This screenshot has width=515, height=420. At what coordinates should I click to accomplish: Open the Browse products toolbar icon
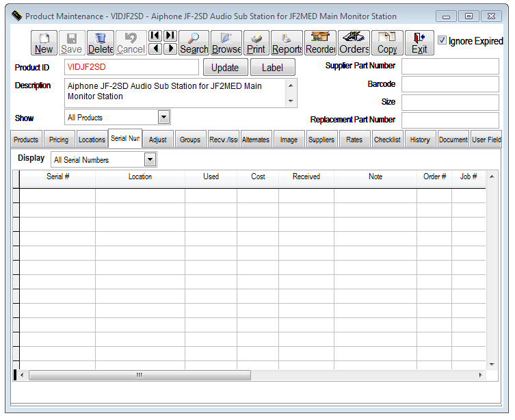tap(226, 42)
